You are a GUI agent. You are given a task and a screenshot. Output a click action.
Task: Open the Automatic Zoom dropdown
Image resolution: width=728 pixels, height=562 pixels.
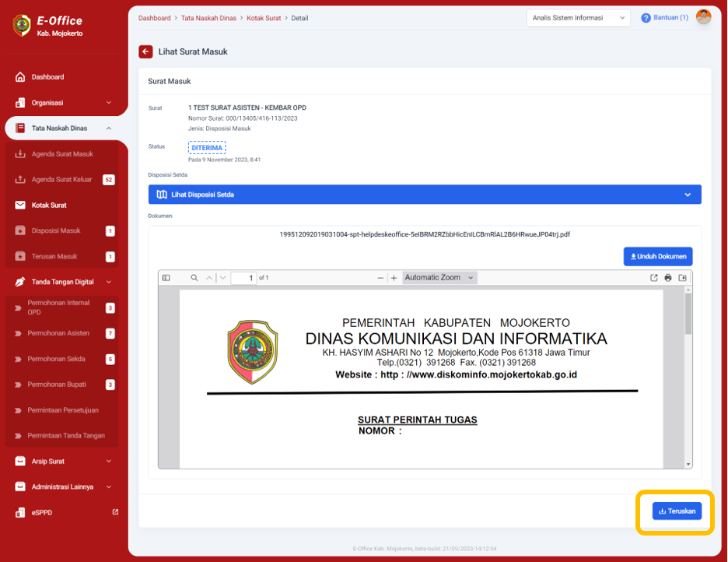click(x=439, y=278)
